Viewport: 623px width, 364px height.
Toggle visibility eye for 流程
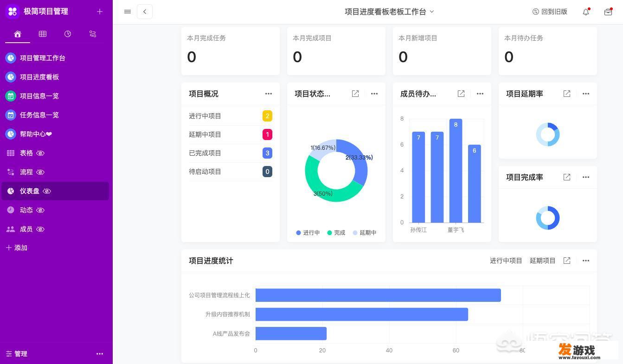pos(40,172)
